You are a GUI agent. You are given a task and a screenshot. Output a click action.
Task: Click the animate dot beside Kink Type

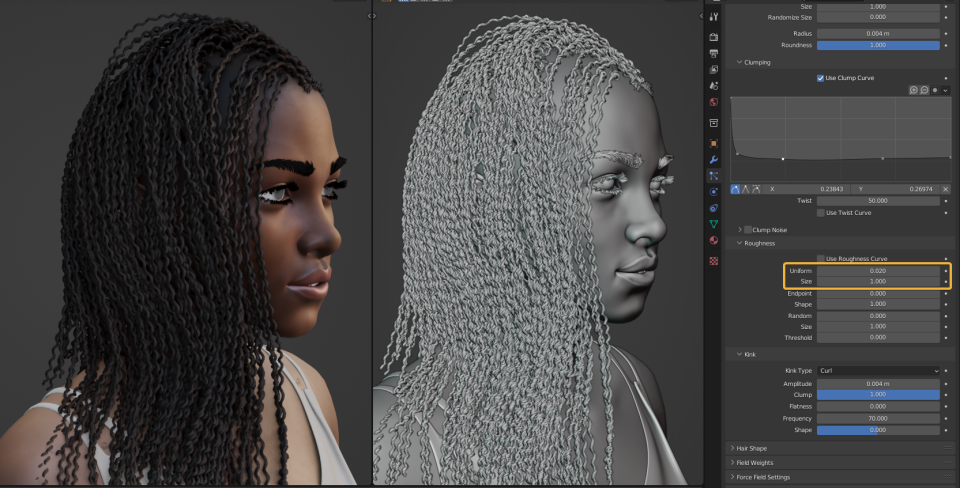tap(946, 370)
